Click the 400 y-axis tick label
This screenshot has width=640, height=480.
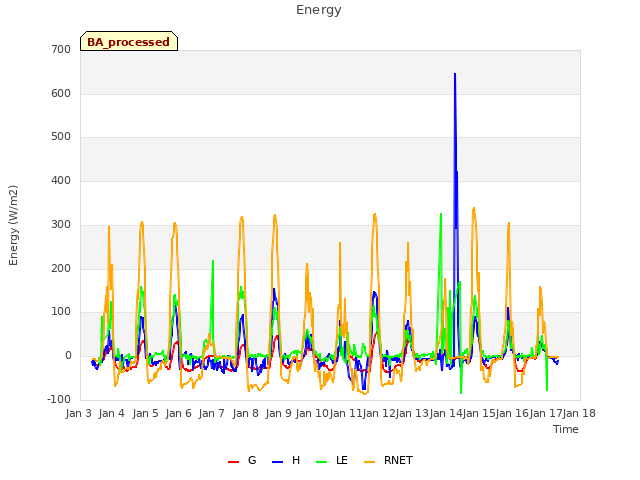pos(61,180)
